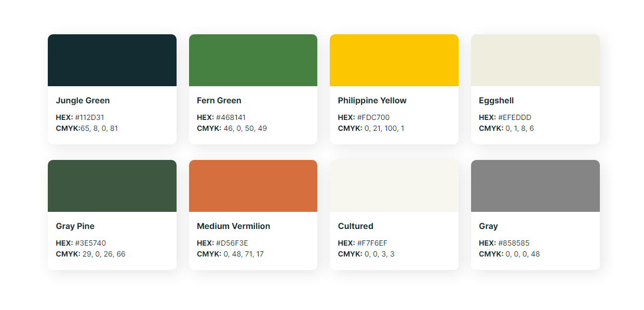Click the Jungle Green color swatch
The image size is (644, 310).
click(112, 60)
